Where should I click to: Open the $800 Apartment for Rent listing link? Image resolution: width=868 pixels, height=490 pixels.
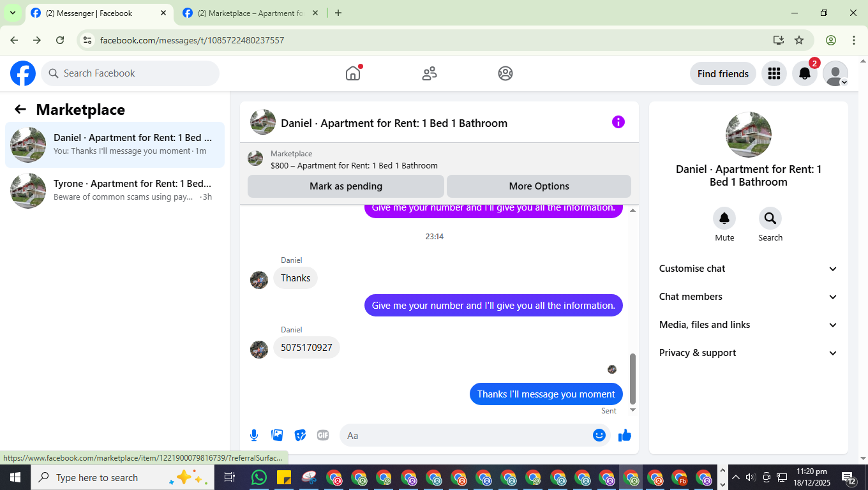coord(354,165)
